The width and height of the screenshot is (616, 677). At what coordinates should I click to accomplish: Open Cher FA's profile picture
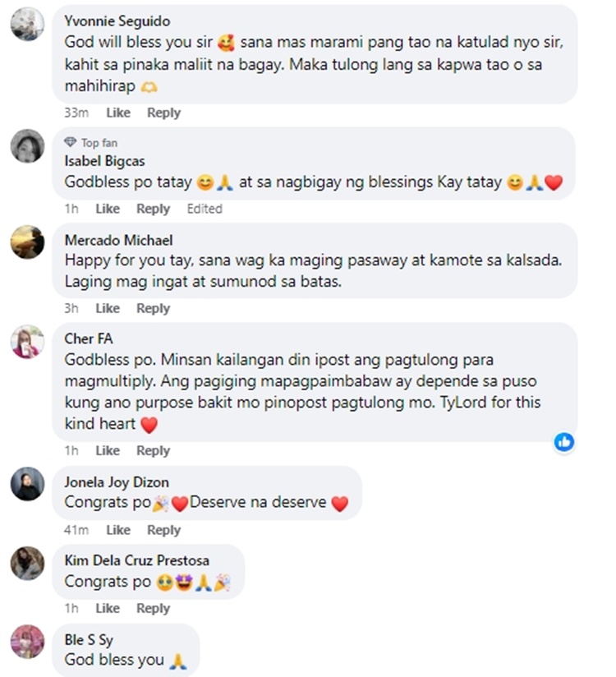(27, 342)
